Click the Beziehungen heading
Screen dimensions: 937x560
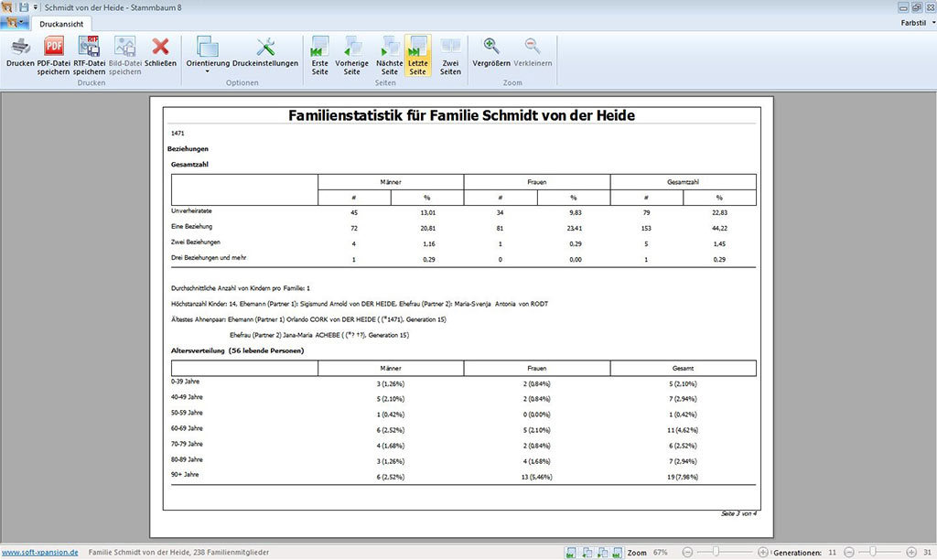(188, 149)
